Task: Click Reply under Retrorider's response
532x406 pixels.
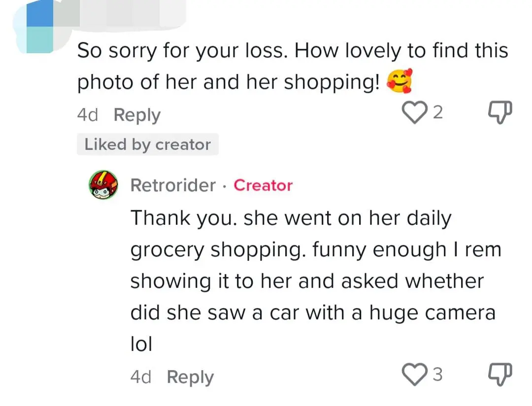Action: click(190, 376)
